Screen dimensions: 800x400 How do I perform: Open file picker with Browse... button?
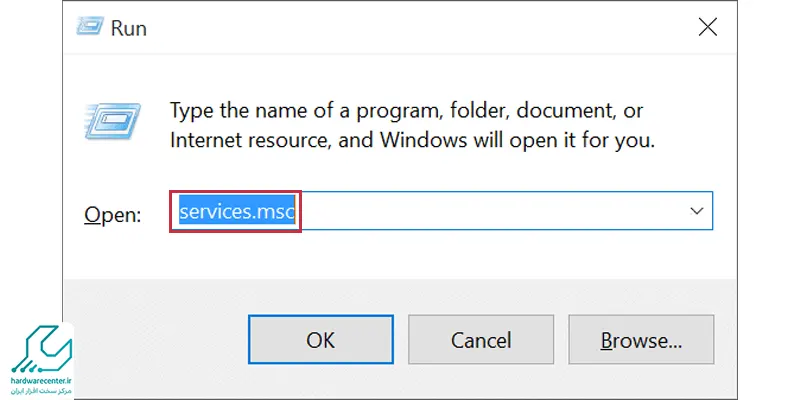tap(641, 339)
